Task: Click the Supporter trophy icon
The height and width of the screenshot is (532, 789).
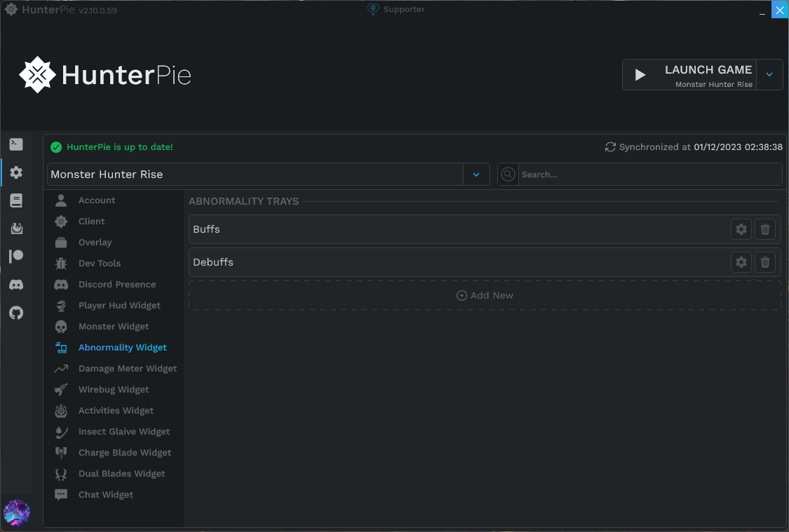Action: click(373, 9)
